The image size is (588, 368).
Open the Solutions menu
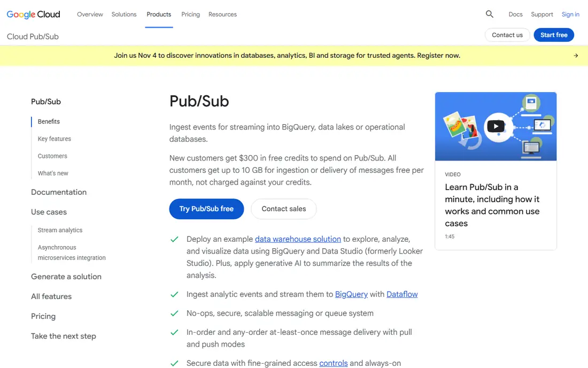tap(124, 14)
